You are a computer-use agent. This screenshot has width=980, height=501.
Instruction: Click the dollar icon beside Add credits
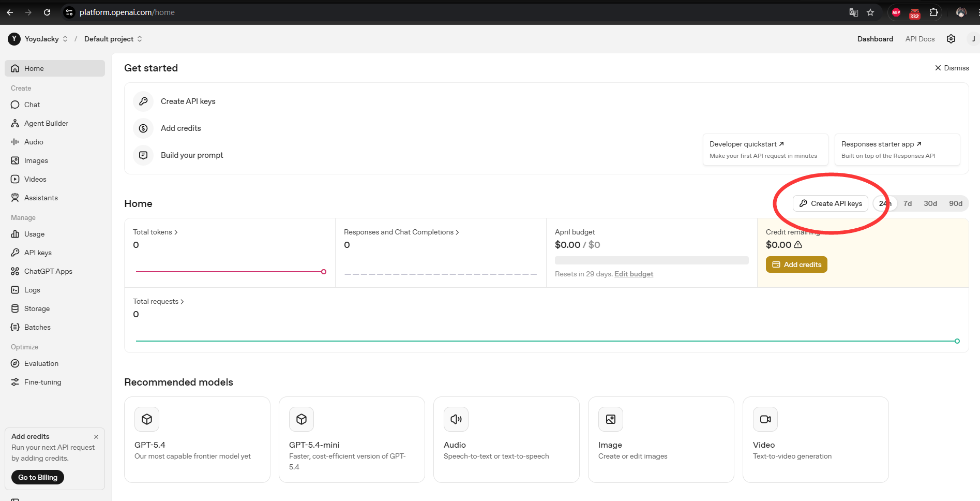143,128
